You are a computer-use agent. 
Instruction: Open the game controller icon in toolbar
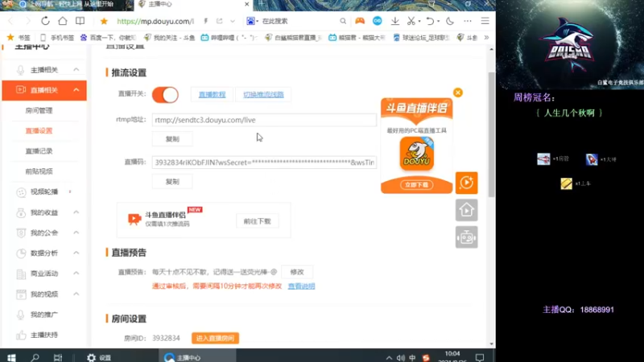(360, 21)
